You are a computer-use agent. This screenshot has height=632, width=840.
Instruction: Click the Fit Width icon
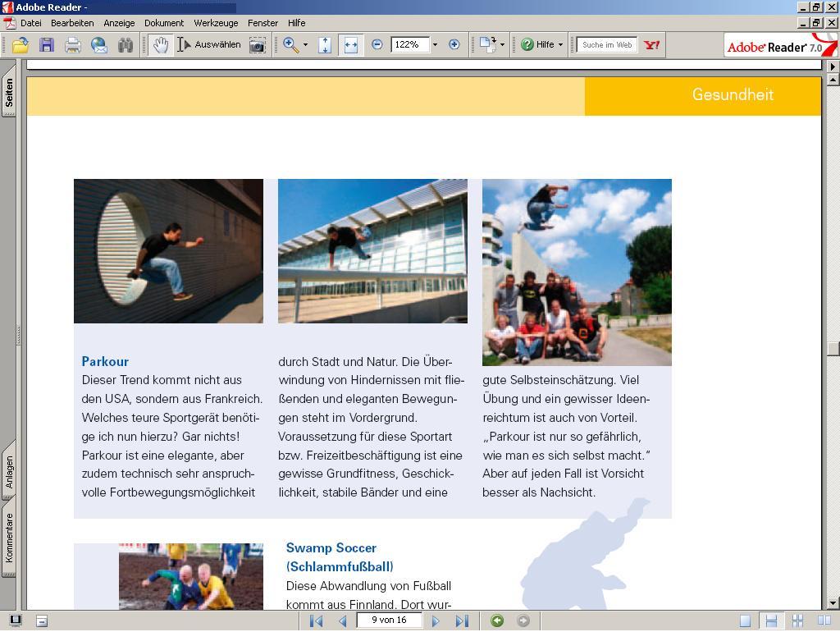point(351,45)
